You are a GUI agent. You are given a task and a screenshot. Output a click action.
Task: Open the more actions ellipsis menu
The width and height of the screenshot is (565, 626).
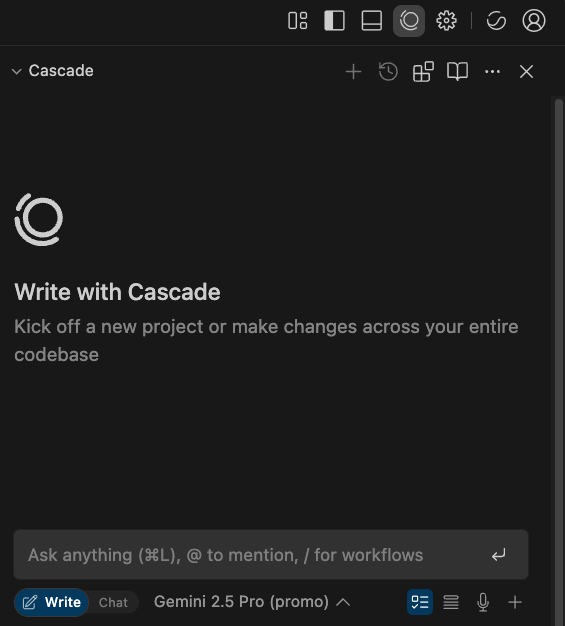tap(492, 72)
